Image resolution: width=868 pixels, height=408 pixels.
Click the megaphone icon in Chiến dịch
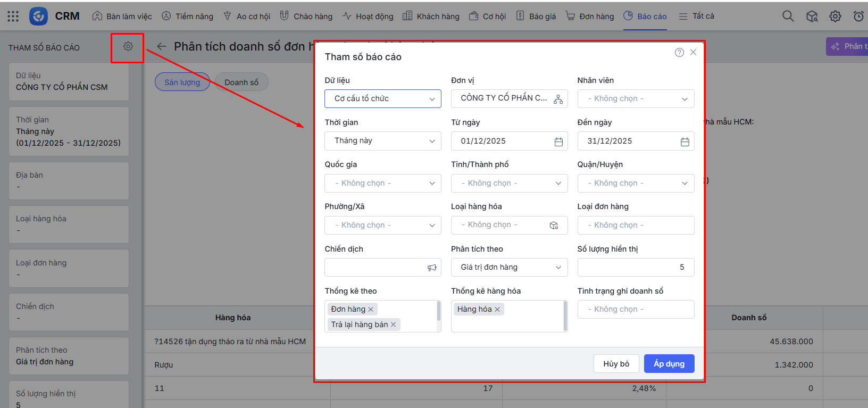coord(432,268)
